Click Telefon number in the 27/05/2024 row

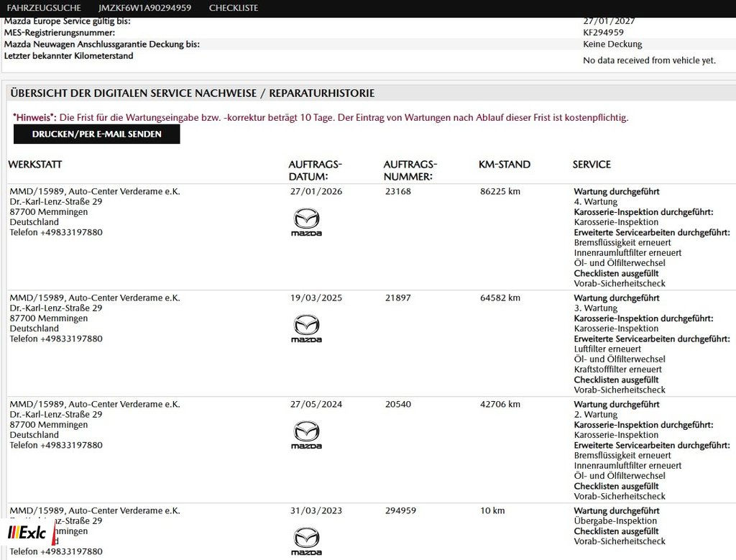click(x=56, y=446)
